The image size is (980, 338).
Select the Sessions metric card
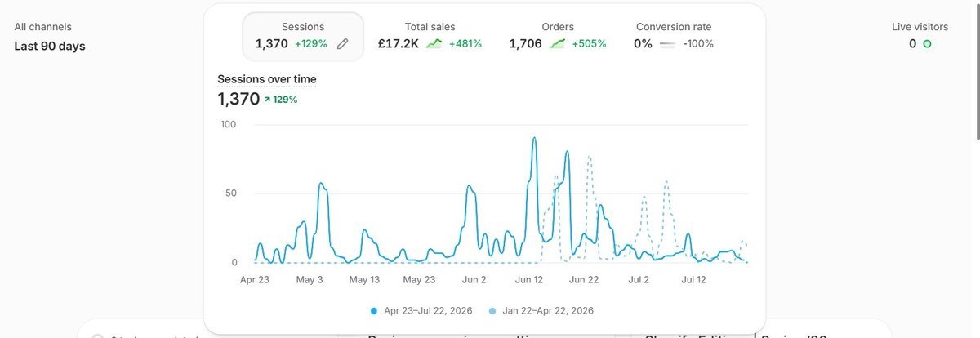click(x=303, y=36)
